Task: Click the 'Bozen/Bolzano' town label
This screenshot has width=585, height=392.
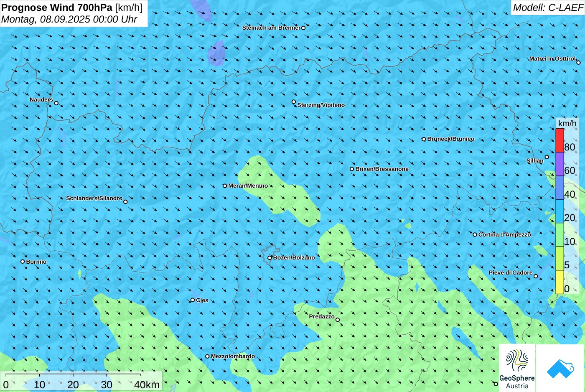Action: click(294, 257)
